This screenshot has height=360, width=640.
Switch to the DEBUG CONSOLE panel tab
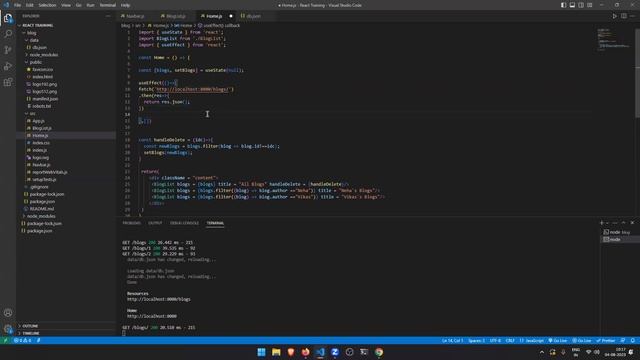[x=184, y=223]
